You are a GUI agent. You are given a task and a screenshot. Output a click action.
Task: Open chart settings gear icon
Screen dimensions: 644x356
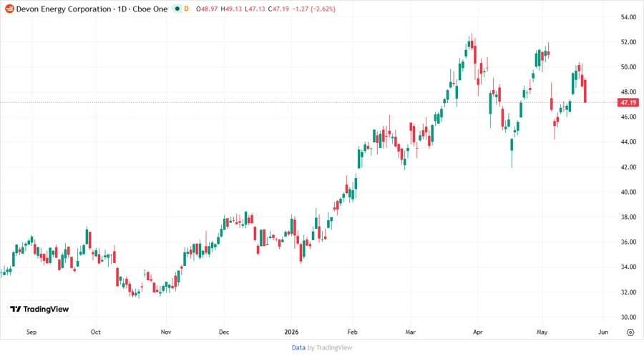tap(630, 332)
